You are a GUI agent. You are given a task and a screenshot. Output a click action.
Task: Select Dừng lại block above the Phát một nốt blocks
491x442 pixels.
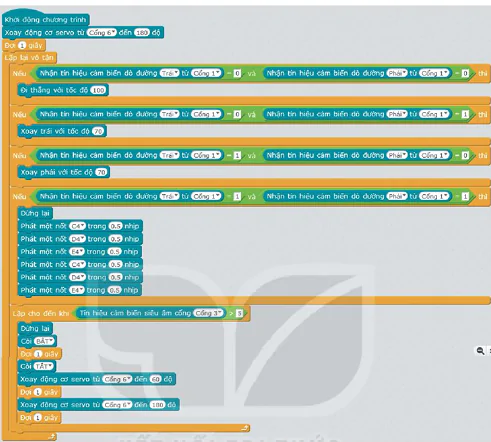coord(35,213)
